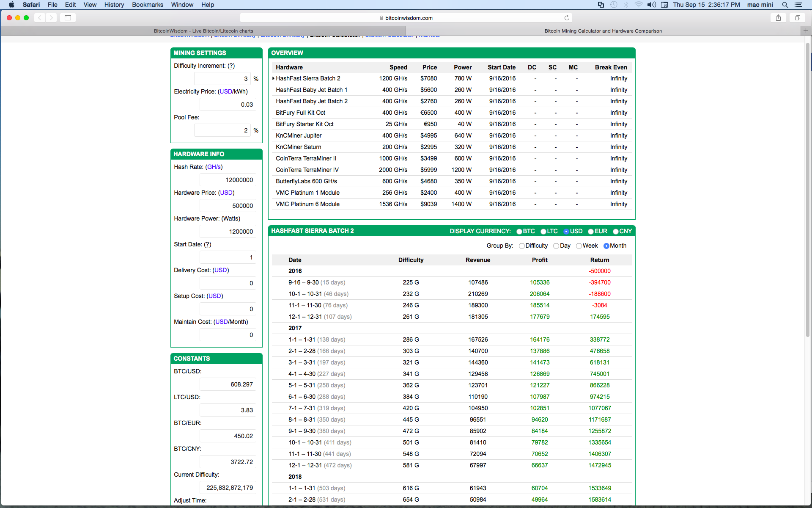Click the MC column header

573,67
